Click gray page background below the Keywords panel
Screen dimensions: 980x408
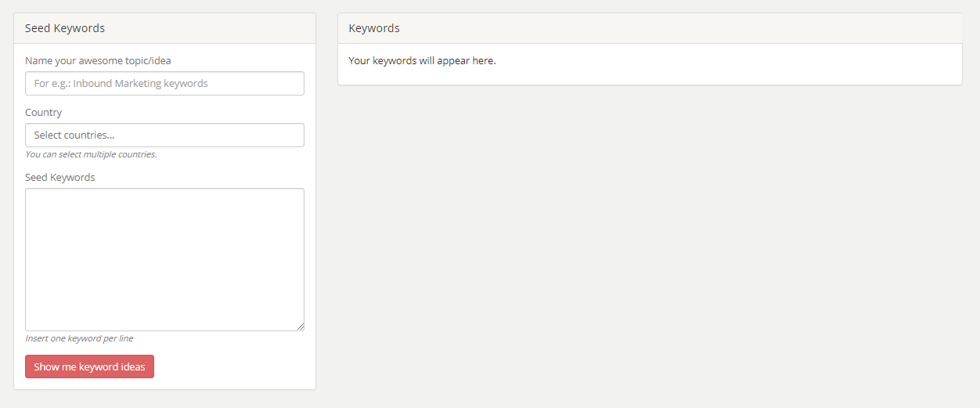650,235
